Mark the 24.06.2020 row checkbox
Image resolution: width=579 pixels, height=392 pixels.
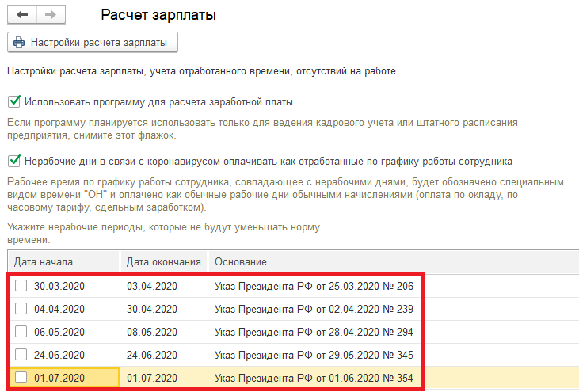[x=21, y=354]
